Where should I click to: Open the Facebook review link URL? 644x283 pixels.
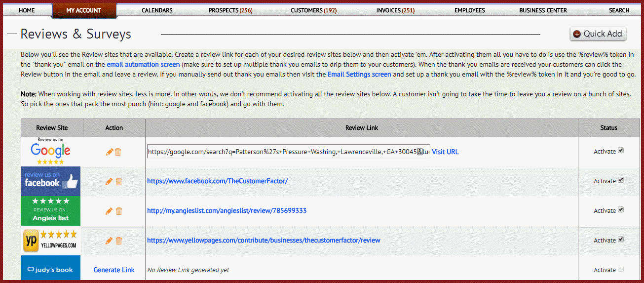(217, 181)
